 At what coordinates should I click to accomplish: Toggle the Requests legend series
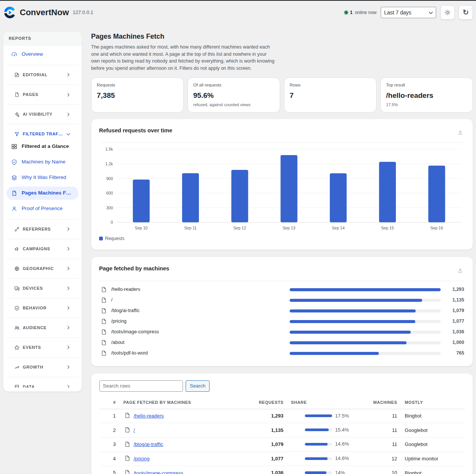point(112,239)
